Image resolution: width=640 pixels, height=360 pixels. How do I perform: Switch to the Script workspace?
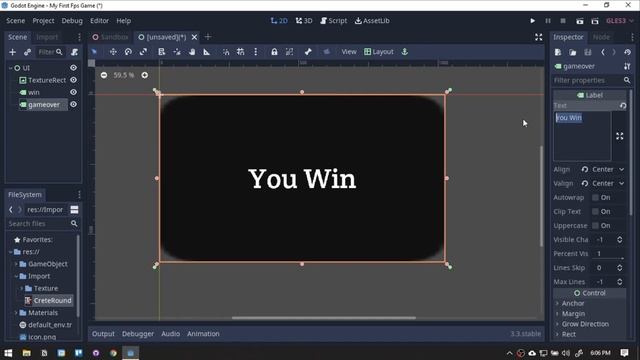tap(333, 21)
